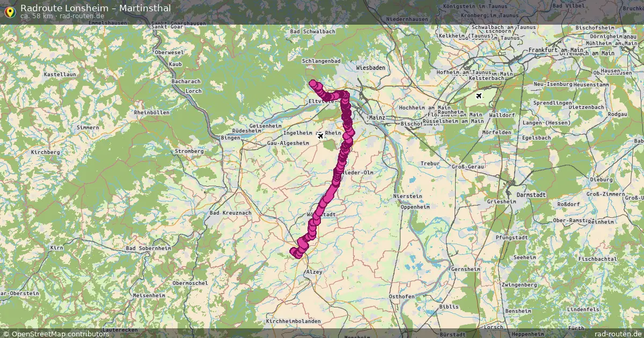Click the Bingen town label
The width and height of the screenshot is (644, 338).
pyautogui.click(x=231, y=138)
